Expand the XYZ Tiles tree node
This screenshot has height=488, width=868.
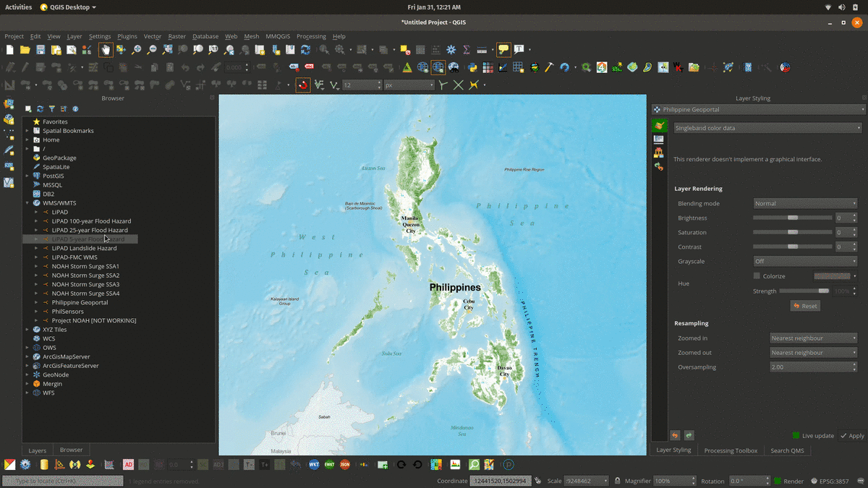[x=27, y=330]
